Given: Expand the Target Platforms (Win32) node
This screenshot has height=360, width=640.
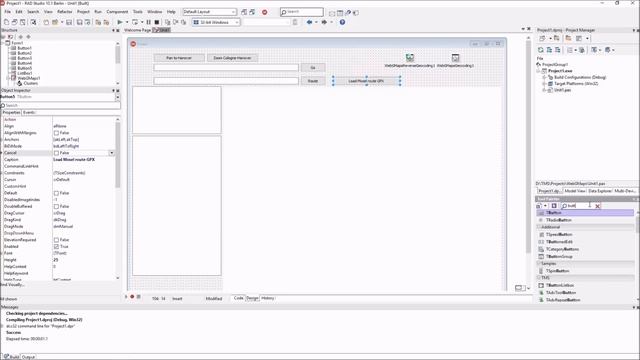Looking at the screenshot, I should point(544,84).
